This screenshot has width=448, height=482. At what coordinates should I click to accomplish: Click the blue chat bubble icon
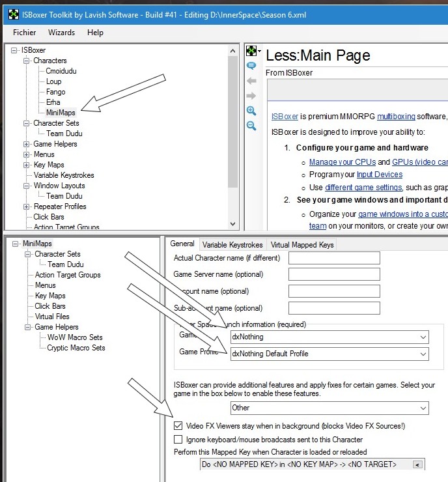point(251,66)
